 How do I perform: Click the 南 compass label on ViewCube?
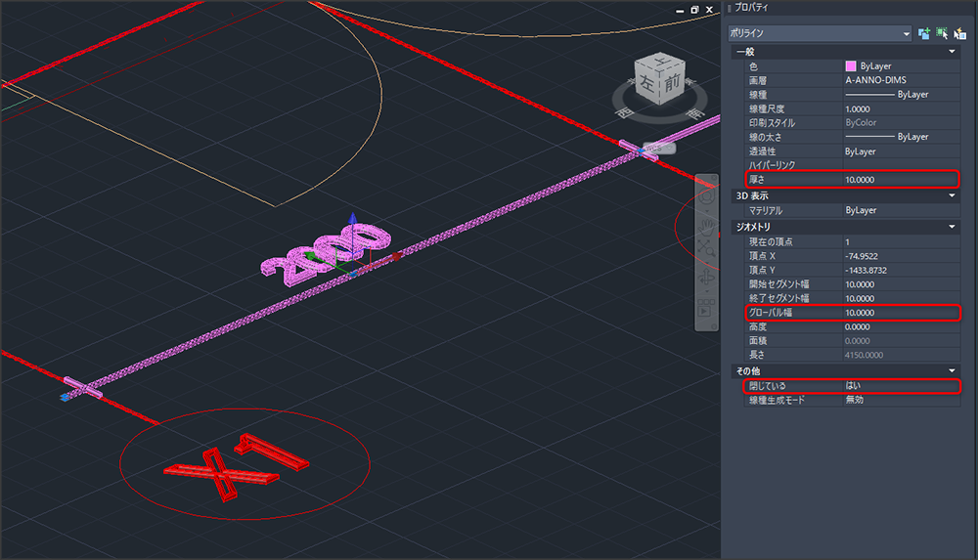(x=694, y=113)
